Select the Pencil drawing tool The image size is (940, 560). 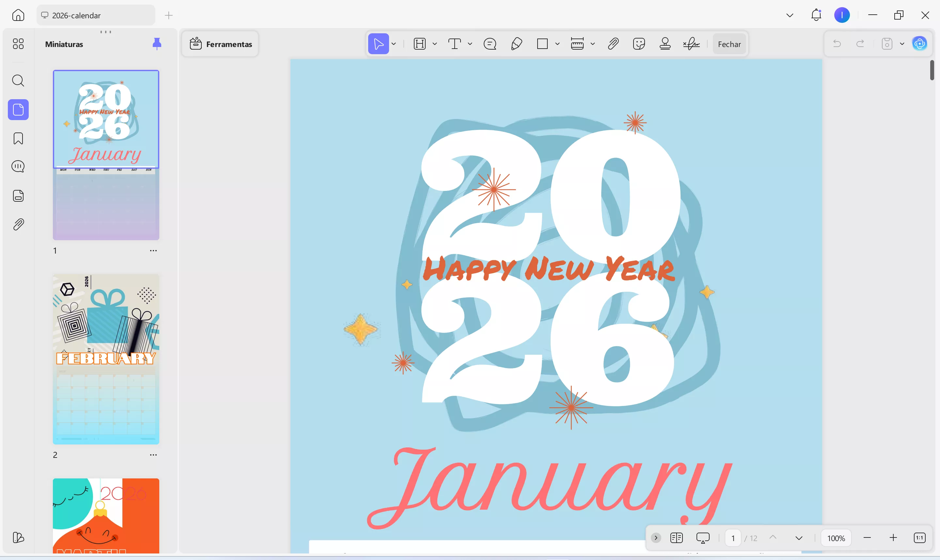click(x=516, y=44)
